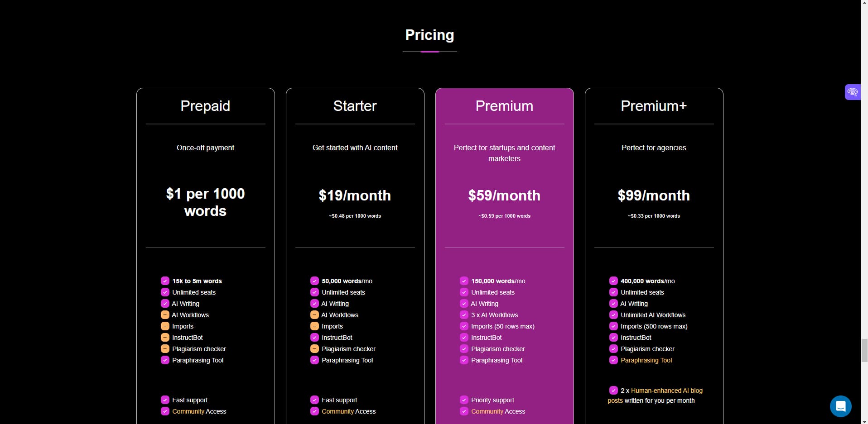Click the minus icon beside Prepaid's "AI Workflows"
868x424 pixels.
tap(164, 314)
